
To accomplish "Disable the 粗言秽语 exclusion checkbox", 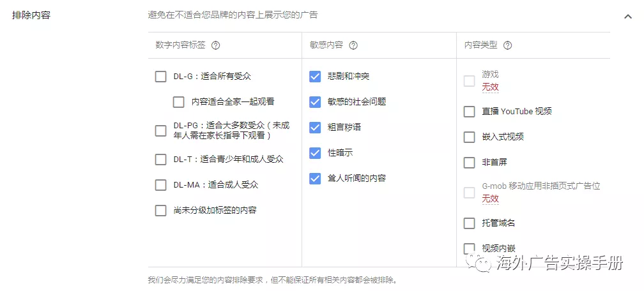I will (x=315, y=127).
